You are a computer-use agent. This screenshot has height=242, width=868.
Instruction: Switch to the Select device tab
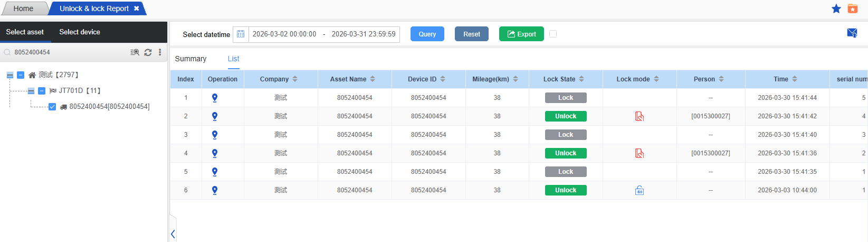coord(80,32)
